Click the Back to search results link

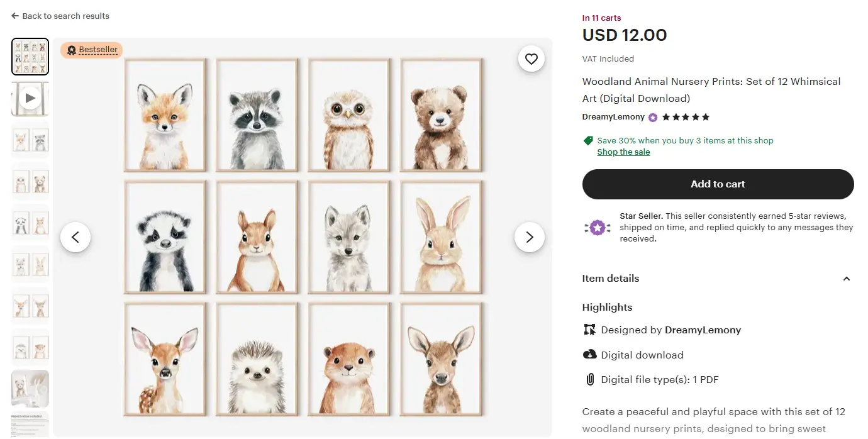click(65, 16)
